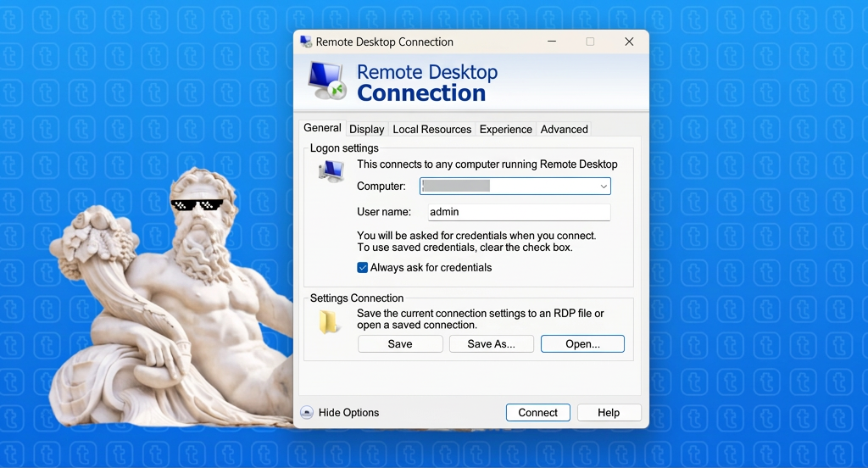This screenshot has height=468, width=868.
Task: Click the Save button
Action: (400, 344)
